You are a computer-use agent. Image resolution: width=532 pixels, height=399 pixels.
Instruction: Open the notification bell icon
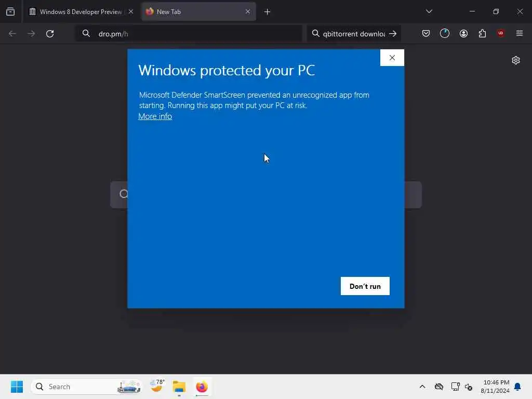coord(518,387)
